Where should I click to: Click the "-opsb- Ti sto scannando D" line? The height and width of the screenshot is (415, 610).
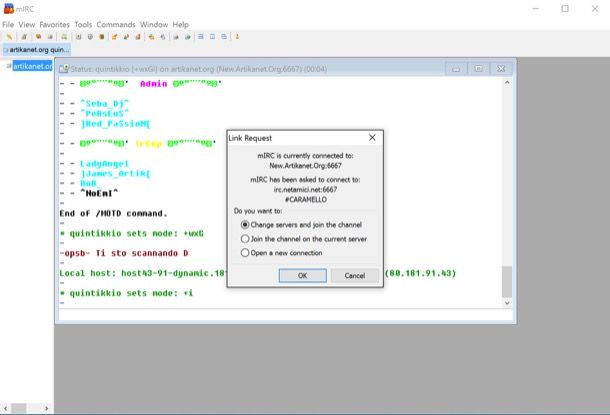pyautogui.click(x=124, y=253)
